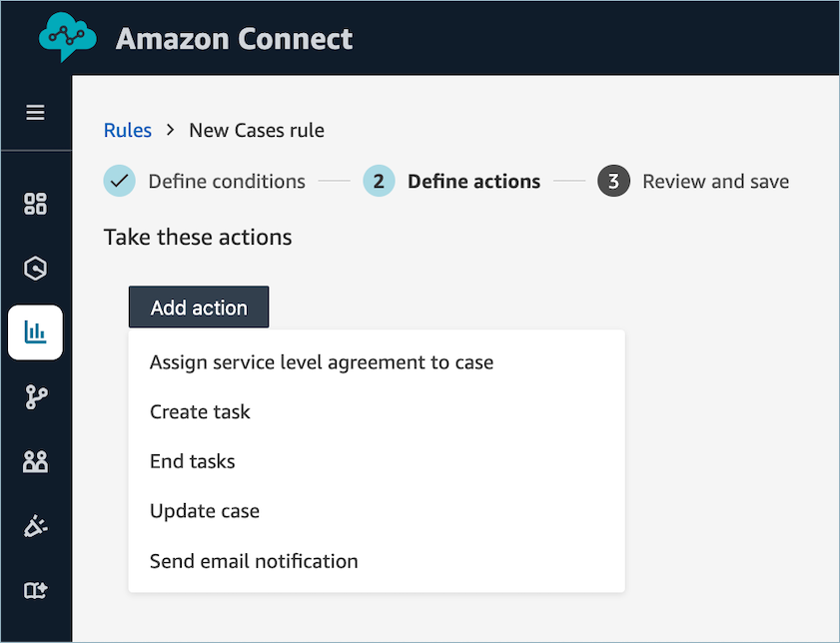The height and width of the screenshot is (643, 840).
Task: Select Create task from the action menu
Action: click(200, 411)
